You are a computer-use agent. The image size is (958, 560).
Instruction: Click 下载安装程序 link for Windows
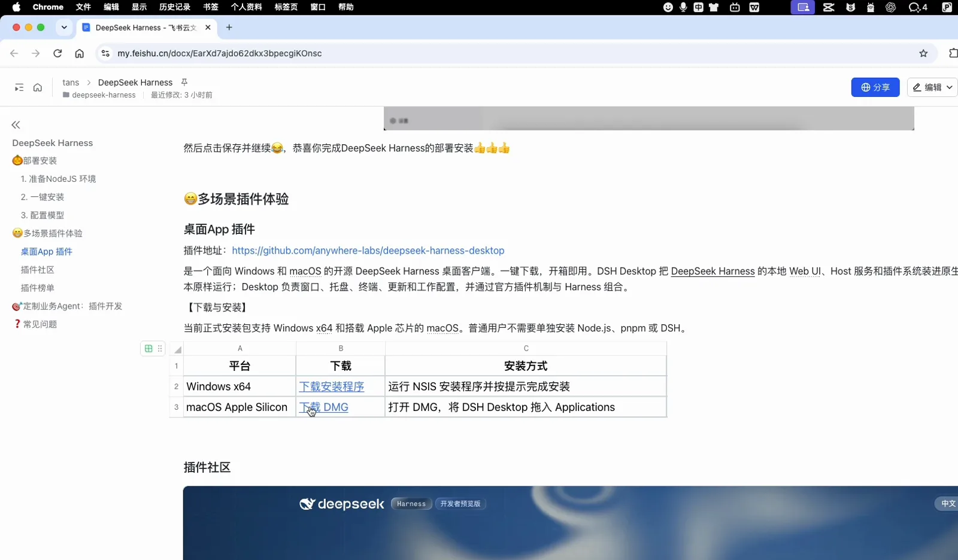pyautogui.click(x=332, y=386)
